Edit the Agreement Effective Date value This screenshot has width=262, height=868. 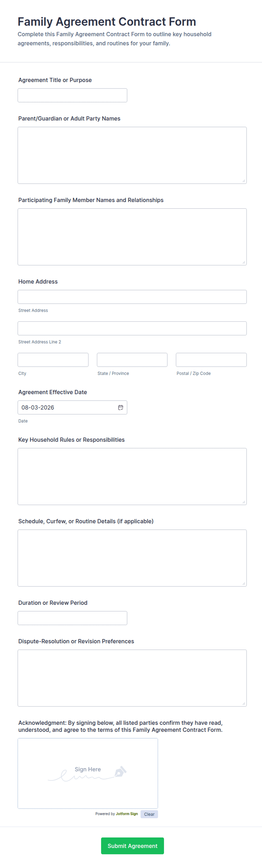(67, 407)
